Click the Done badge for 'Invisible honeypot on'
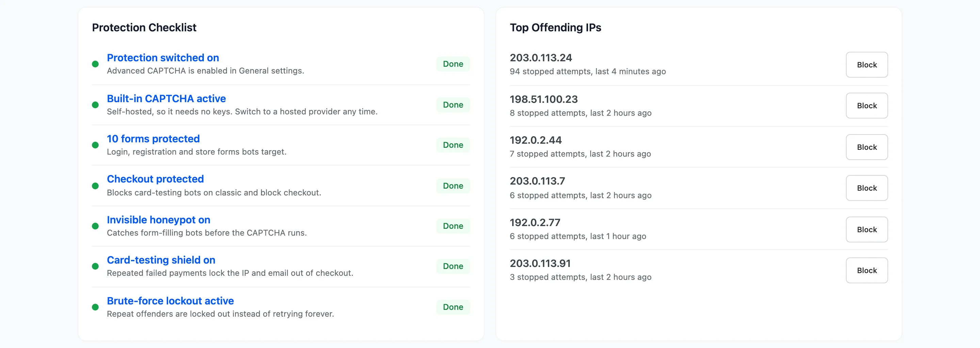Viewport: 980px width, 348px height. coord(453,226)
